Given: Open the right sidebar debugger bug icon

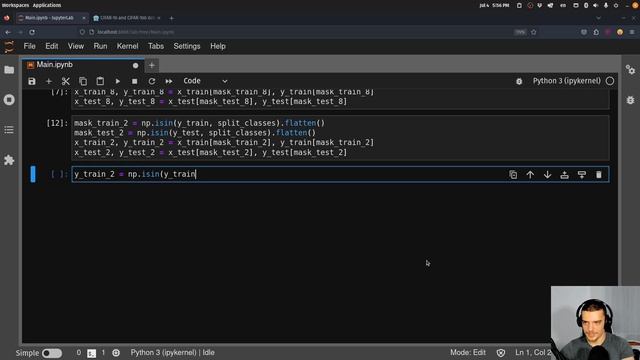Looking at the screenshot, I should pyautogui.click(x=631, y=100).
